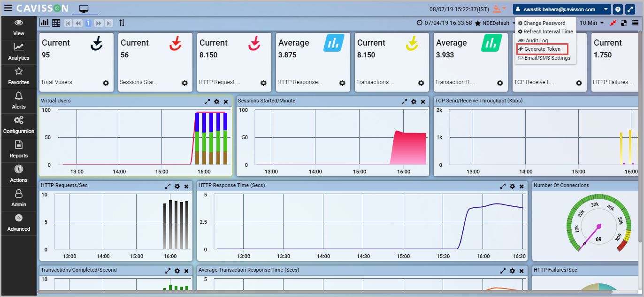Close the Sessions Started/Minute graph panel

pos(423,102)
